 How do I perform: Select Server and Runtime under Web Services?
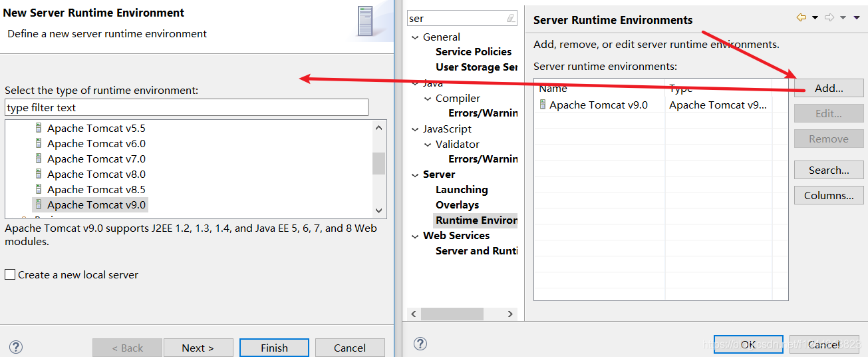point(476,250)
